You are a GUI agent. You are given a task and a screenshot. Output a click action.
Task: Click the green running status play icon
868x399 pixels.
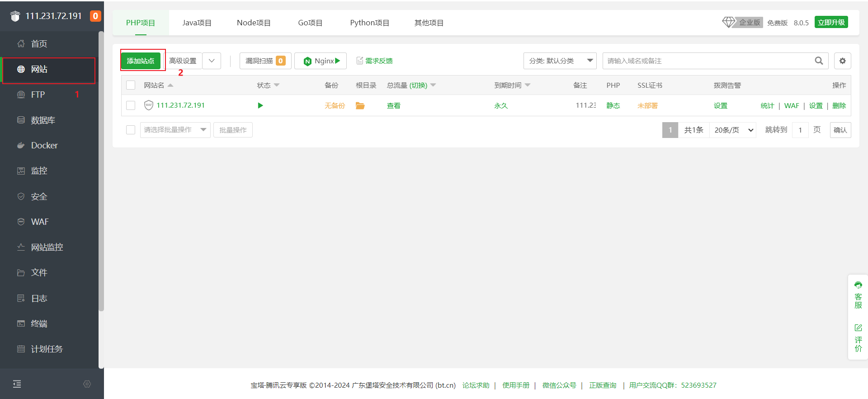point(260,105)
